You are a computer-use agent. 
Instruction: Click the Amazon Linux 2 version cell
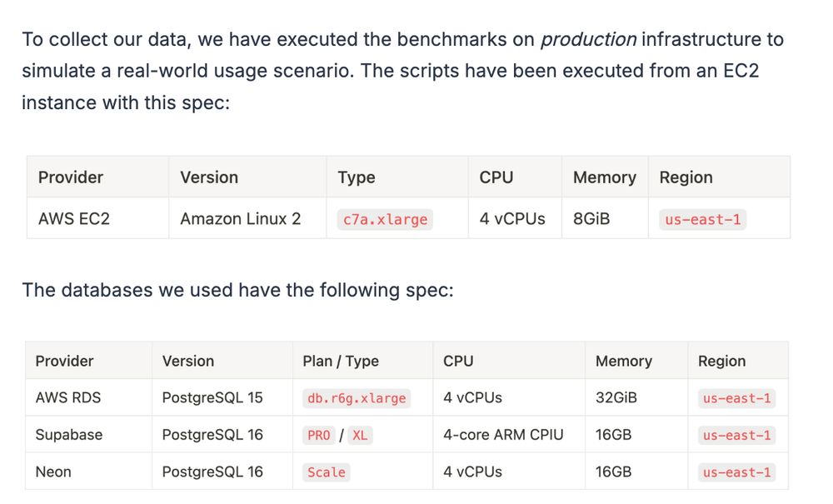240,219
